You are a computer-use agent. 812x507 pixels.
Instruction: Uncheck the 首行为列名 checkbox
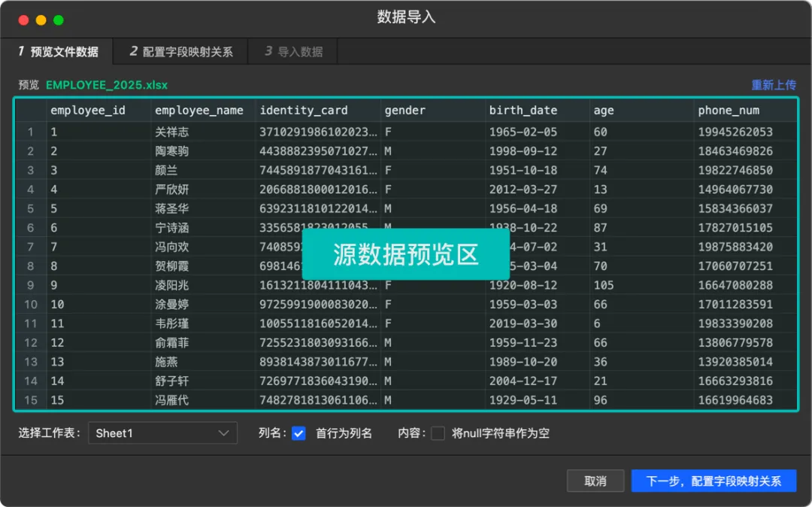pyautogui.click(x=299, y=433)
